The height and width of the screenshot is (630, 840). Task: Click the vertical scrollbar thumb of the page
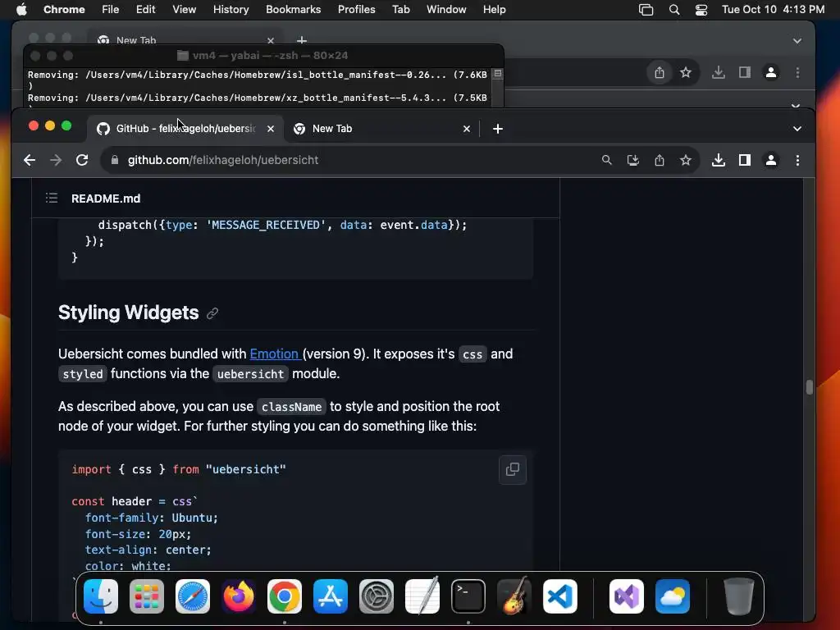click(810, 387)
